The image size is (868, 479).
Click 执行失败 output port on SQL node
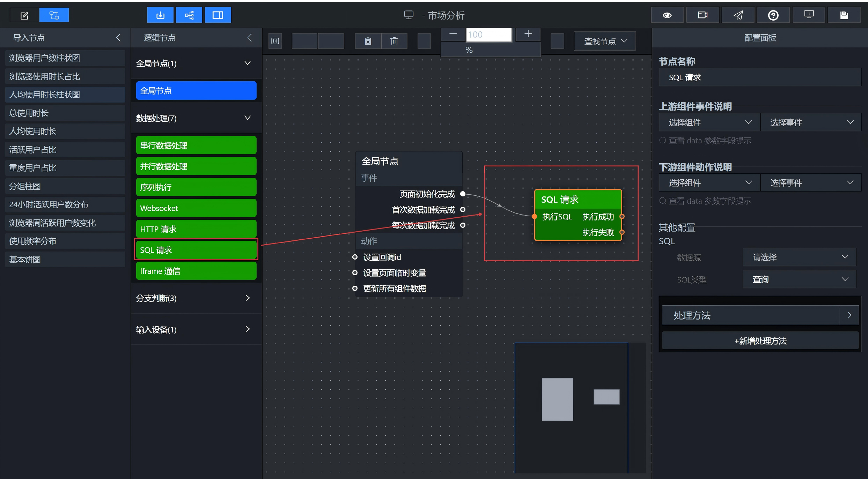[622, 232]
